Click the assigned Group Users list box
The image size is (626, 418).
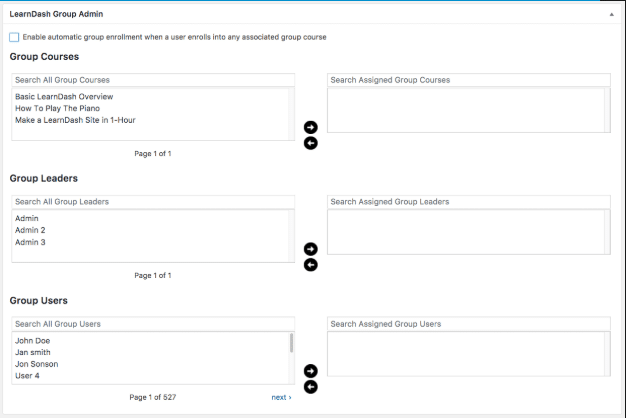pyautogui.click(x=469, y=354)
